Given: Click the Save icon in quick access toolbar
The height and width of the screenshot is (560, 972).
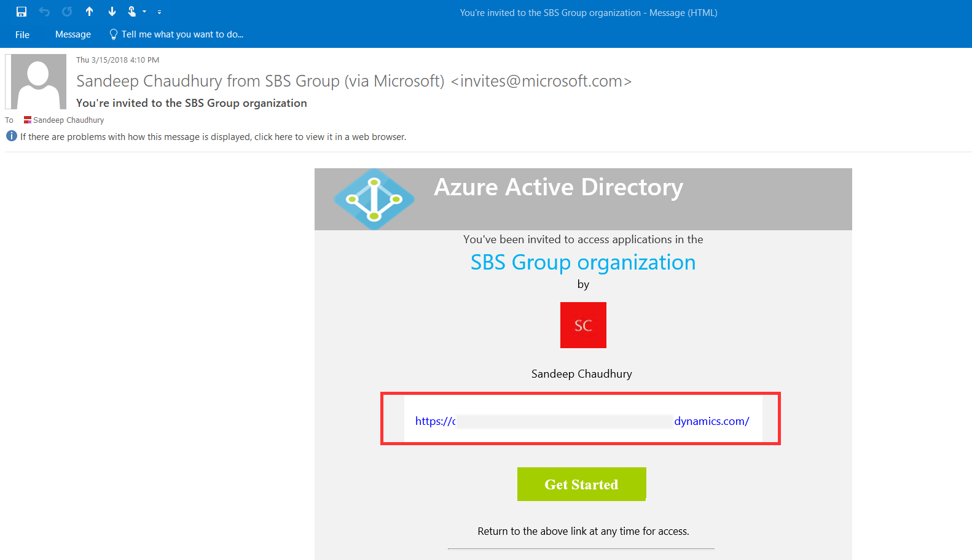Looking at the screenshot, I should pos(22,12).
